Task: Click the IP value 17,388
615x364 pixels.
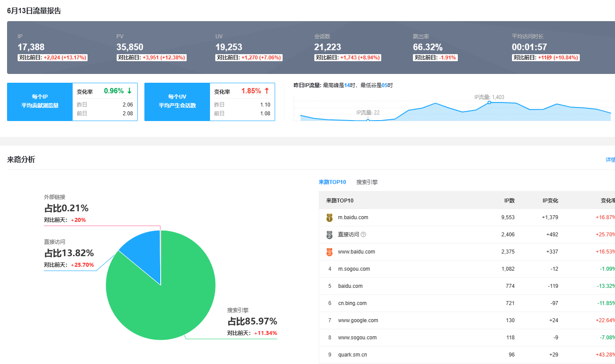Action: pyautogui.click(x=31, y=47)
